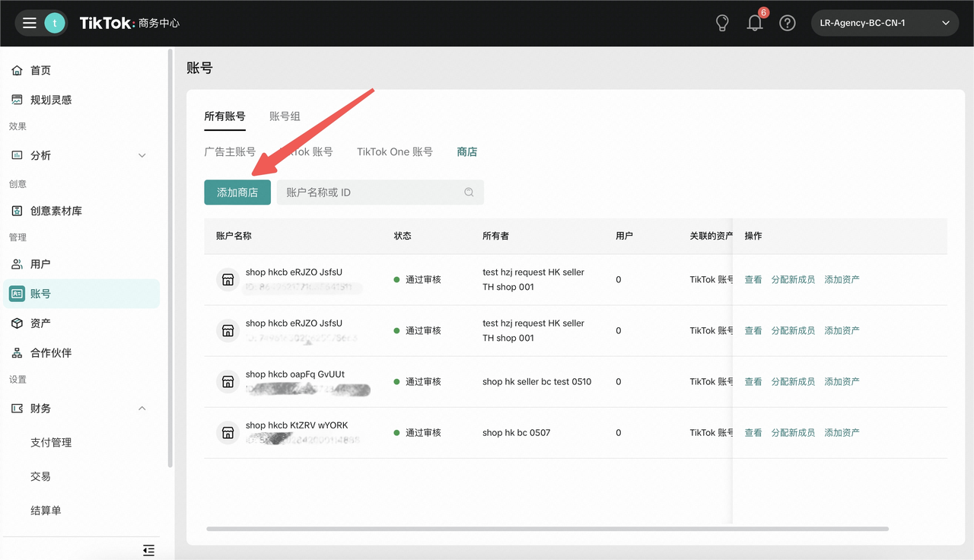Click shop icon of KtZRV wYORK row
This screenshot has height=560, width=974.
[x=227, y=433]
